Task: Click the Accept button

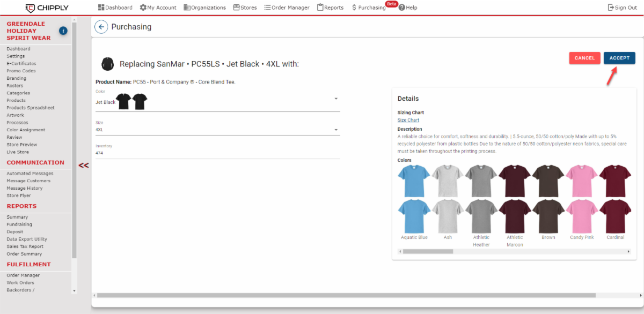Action: (619, 58)
